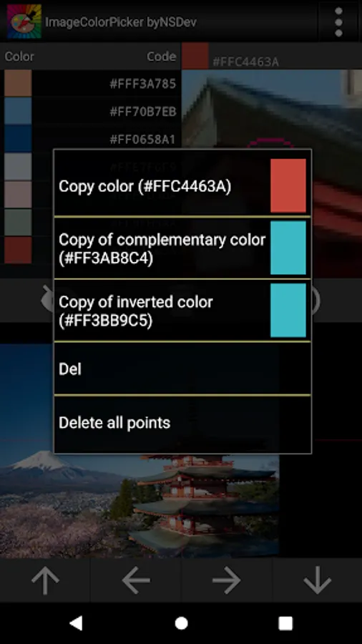The image size is (362, 644).
Task: Tap the cyan inverted color swatch
Action: tap(288, 310)
